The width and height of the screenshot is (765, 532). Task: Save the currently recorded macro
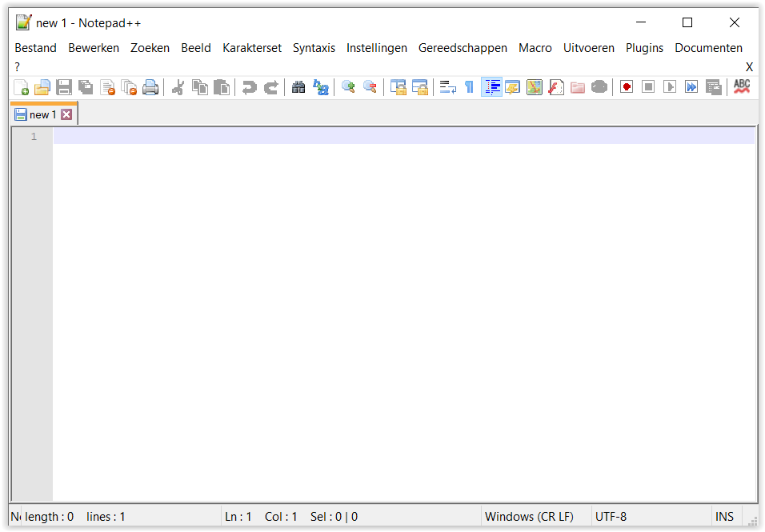coord(713,87)
